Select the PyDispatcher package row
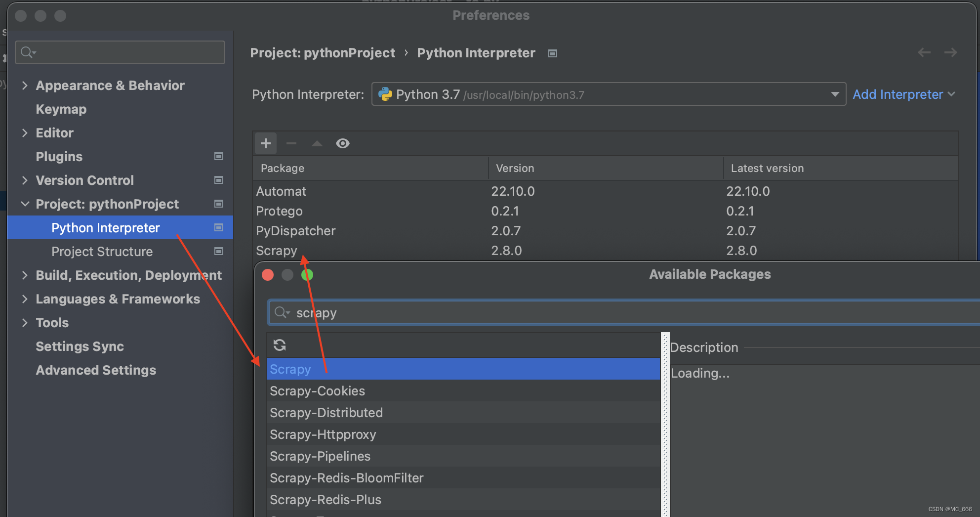 click(x=606, y=231)
